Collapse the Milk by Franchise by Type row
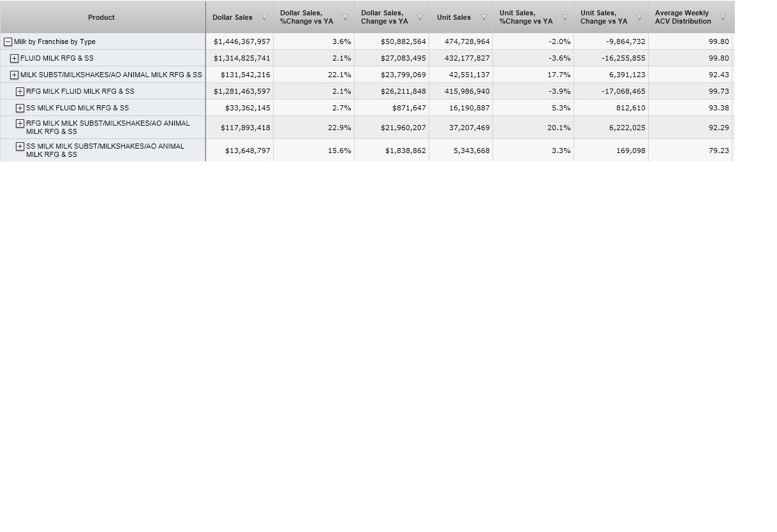Image resolution: width=777 pixels, height=532 pixels. point(8,41)
